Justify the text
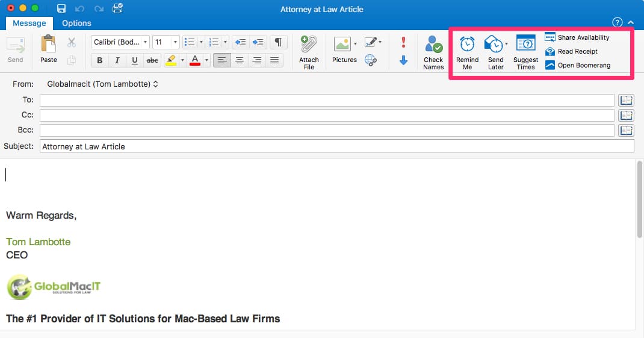 pyautogui.click(x=274, y=60)
